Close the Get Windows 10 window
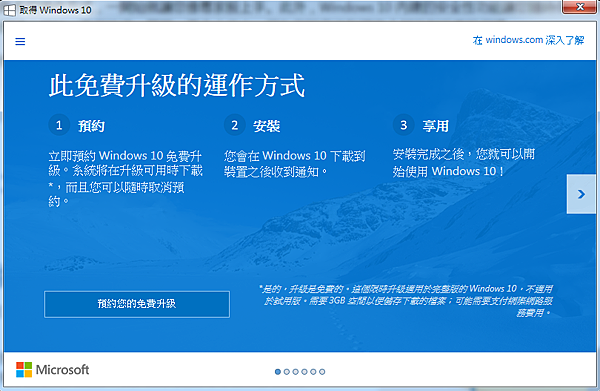 click(580, 7)
